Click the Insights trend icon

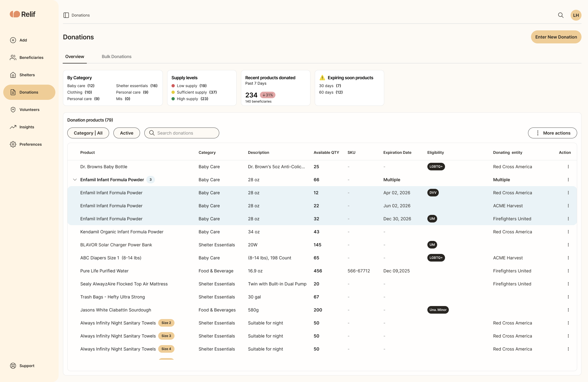point(13,127)
